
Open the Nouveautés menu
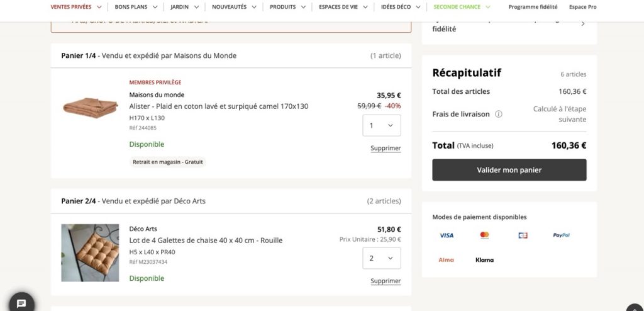[x=234, y=7]
